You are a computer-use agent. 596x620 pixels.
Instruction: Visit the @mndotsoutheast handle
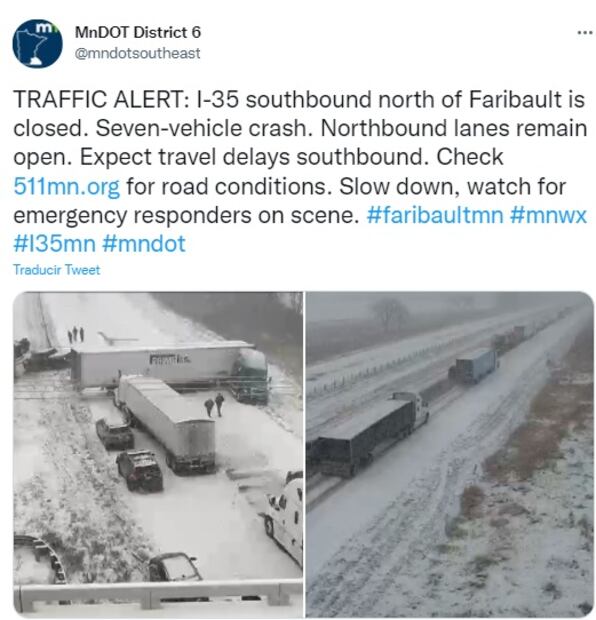tap(137, 53)
